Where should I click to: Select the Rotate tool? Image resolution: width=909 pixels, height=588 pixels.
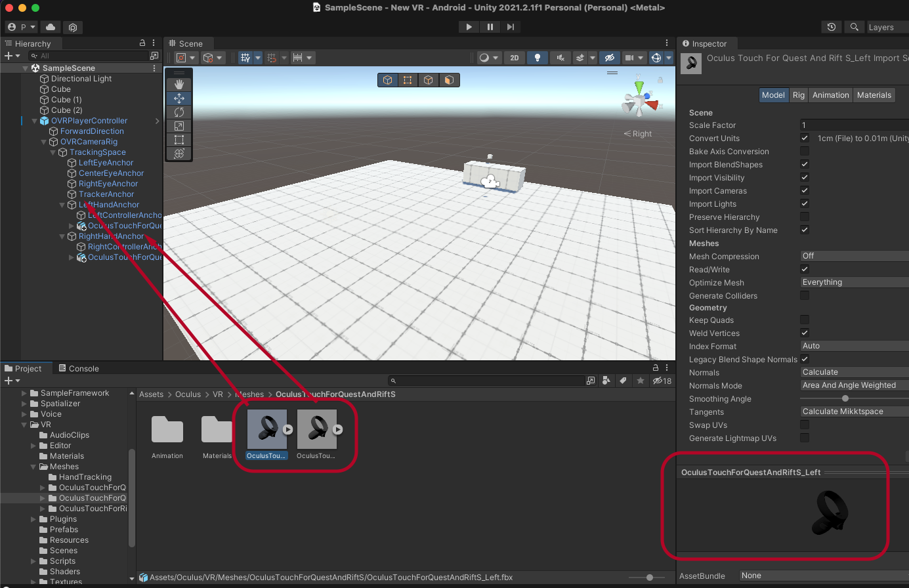coord(179,112)
